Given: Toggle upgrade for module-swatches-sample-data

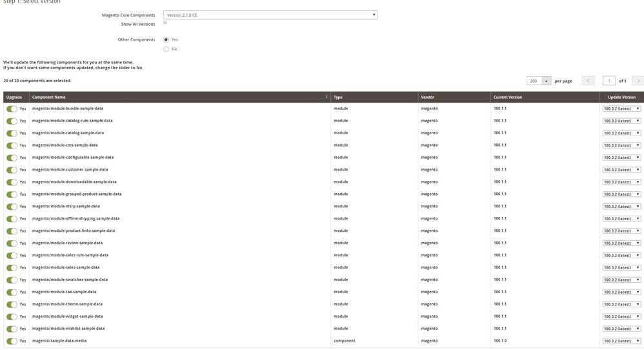Looking at the screenshot, I should pos(12,280).
